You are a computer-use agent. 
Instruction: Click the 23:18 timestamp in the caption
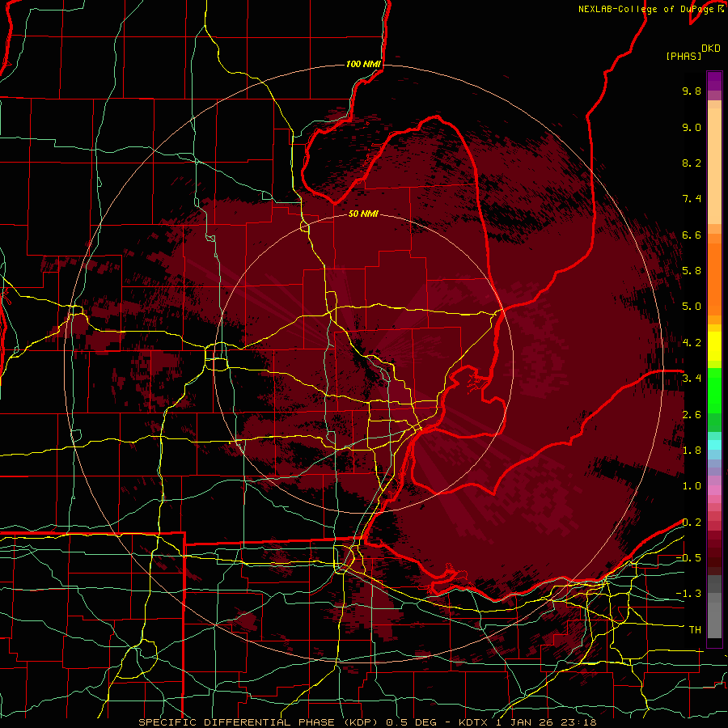580,722
